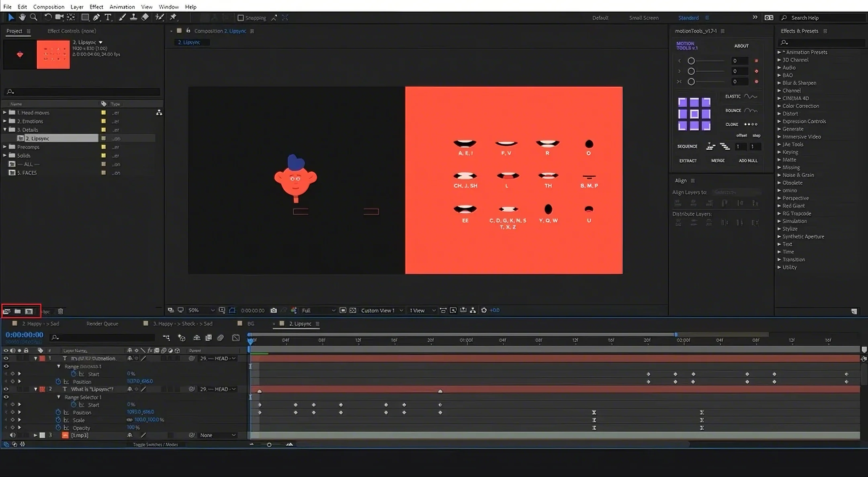This screenshot has width=868, height=477.
Task: Select the Zoom magnifier tool
Action: 34,17
